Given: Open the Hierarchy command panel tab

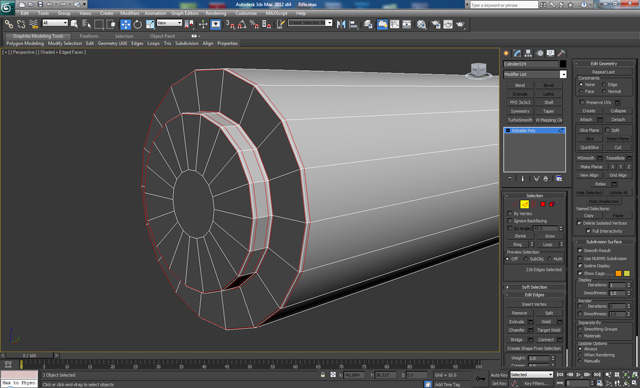Looking at the screenshot, I should pos(529,53).
